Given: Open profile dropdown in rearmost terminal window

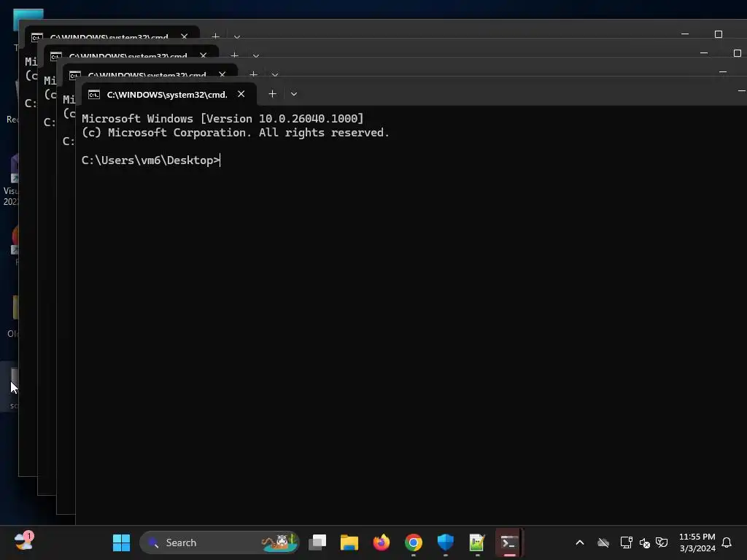Looking at the screenshot, I should click(237, 36).
